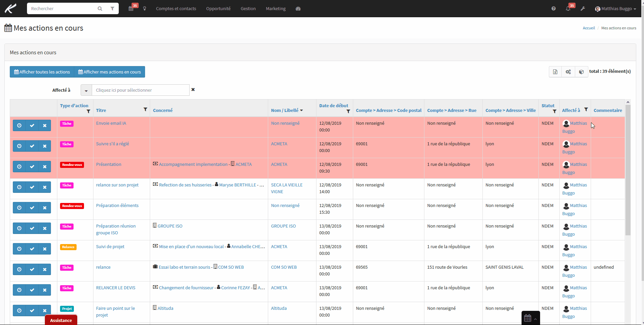The width and height of the screenshot is (644, 325).
Task: Click the 'Cliquez ici pour sélectionner' field
Action: [141, 90]
